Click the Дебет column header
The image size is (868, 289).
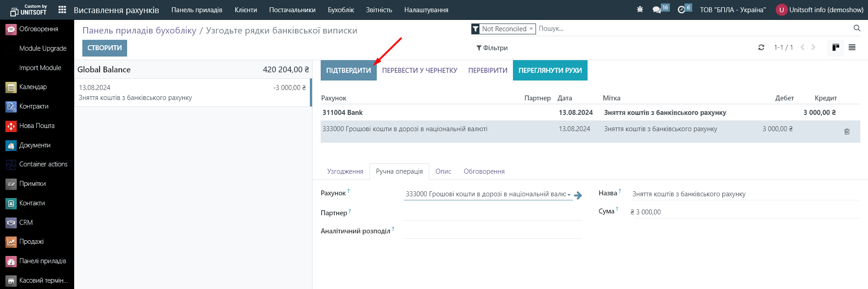coord(784,98)
